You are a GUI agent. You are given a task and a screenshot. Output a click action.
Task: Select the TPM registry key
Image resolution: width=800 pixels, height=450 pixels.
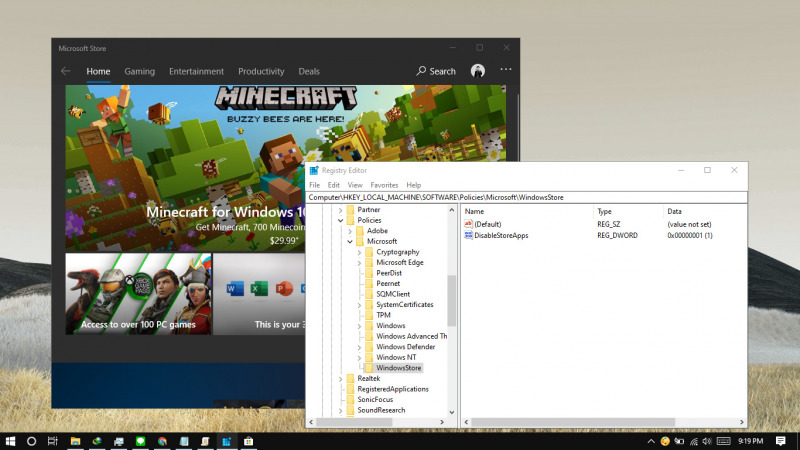(383, 315)
